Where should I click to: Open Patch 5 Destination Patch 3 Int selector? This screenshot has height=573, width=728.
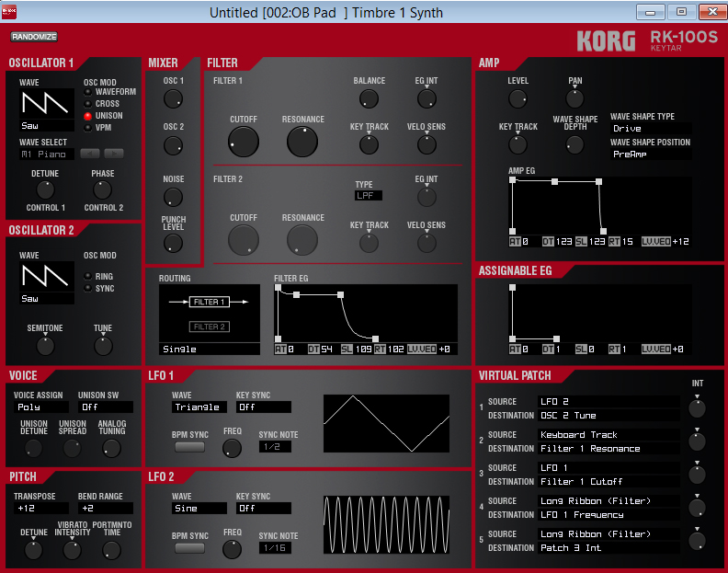point(609,548)
